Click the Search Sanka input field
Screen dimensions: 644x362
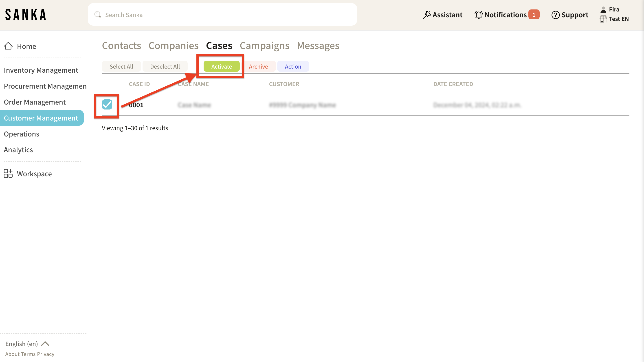click(x=225, y=15)
